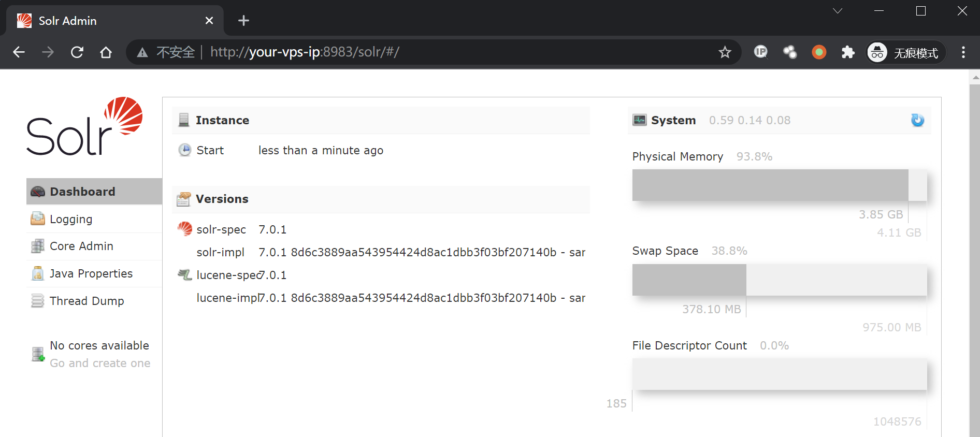Open the tab search dropdown arrow

837,11
